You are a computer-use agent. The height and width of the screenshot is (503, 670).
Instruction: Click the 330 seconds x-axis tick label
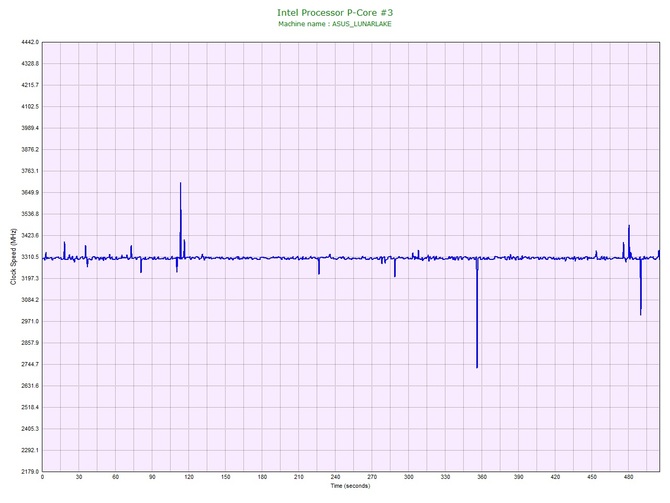(445, 477)
